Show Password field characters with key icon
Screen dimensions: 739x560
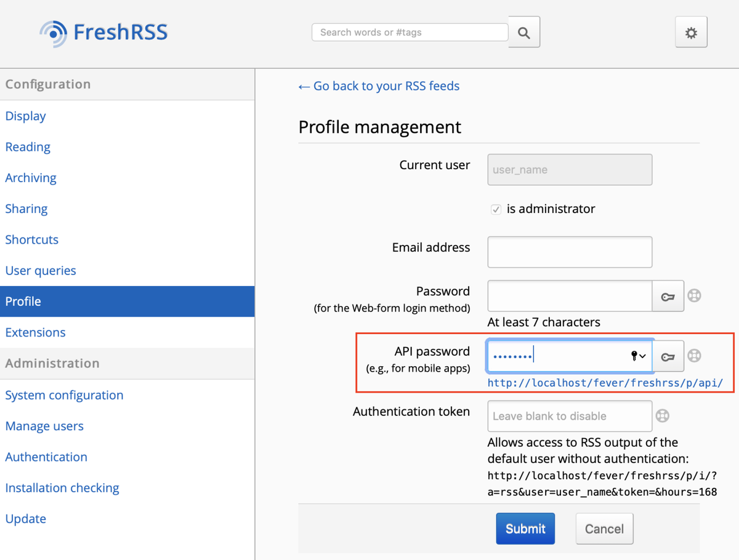click(x=668, y=297)
